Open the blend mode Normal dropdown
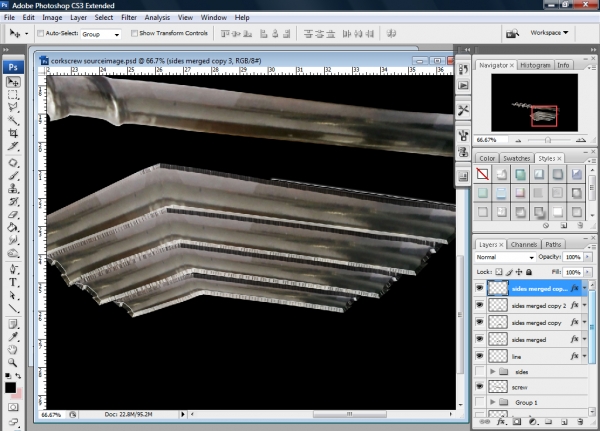The width and height of the screenshot is (600, 431). pyautogui.click(x=505, y=257)
